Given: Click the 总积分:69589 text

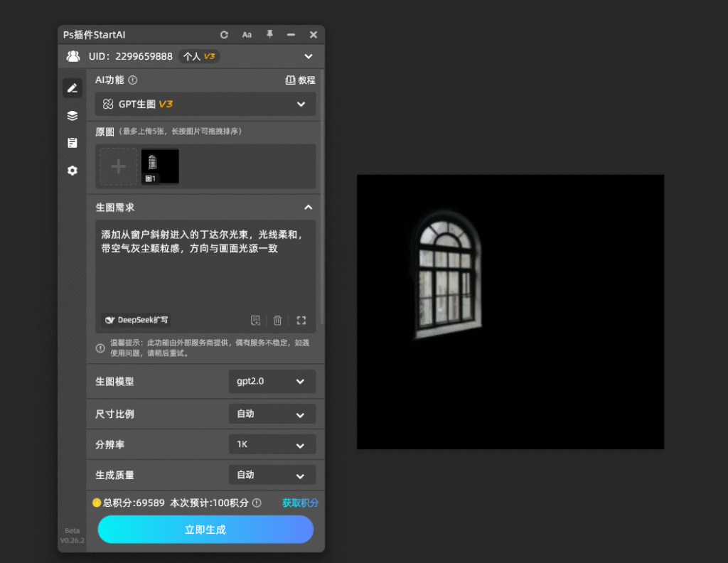Looking at the screenshot, I should [x=133, y=503].
